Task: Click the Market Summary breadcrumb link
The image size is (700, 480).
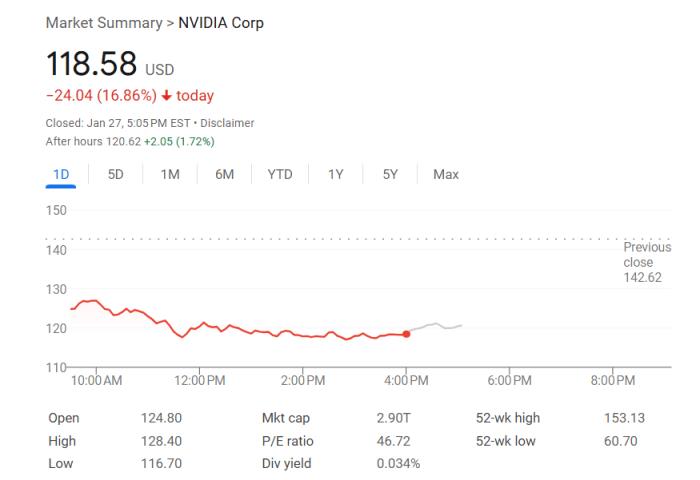Action: click(104, 23)
